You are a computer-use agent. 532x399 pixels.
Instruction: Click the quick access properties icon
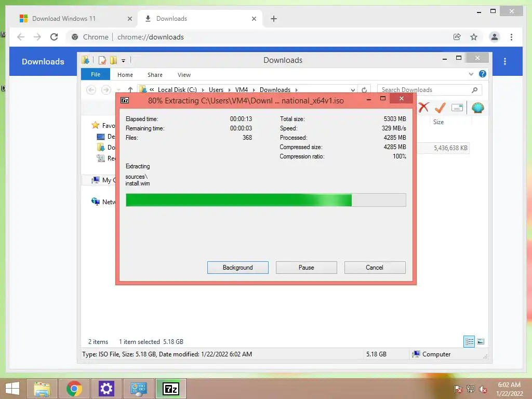point(102,60)
